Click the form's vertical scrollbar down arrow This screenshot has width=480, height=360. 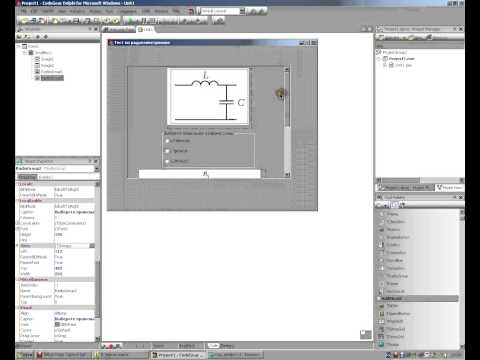[x=287, y=174]
